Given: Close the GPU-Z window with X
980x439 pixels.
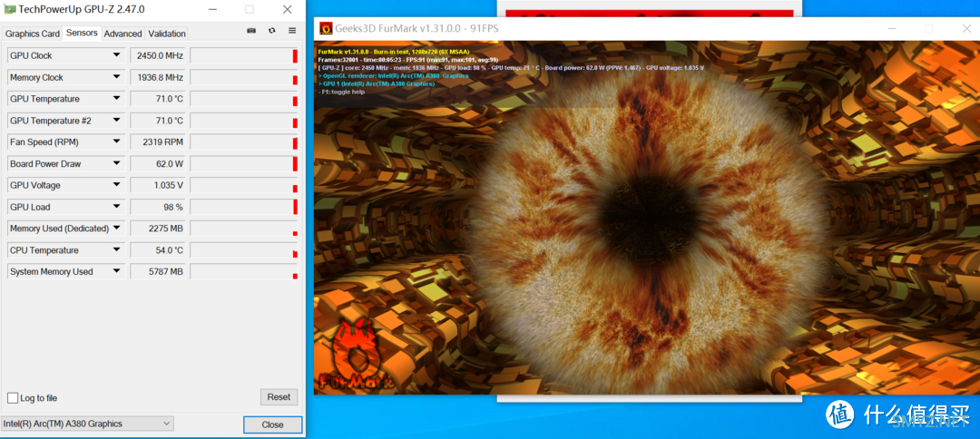Looking at the screenshot, I should (287, 9).
